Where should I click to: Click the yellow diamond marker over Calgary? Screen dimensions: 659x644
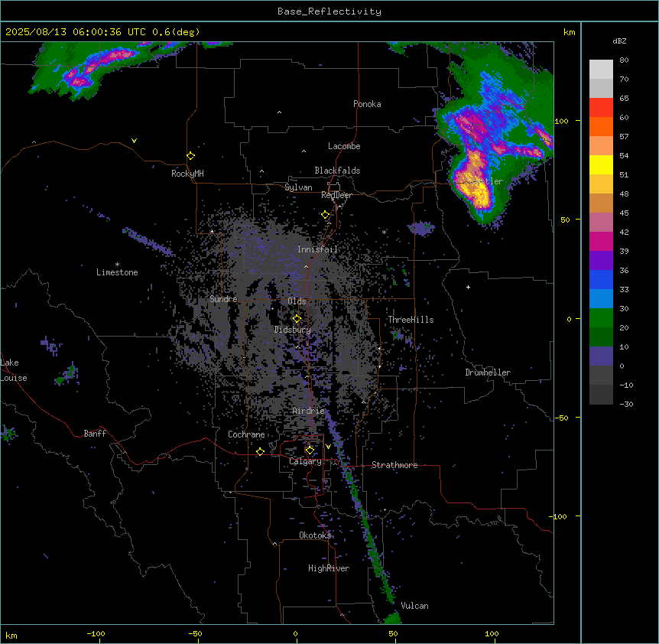(310, 450)
